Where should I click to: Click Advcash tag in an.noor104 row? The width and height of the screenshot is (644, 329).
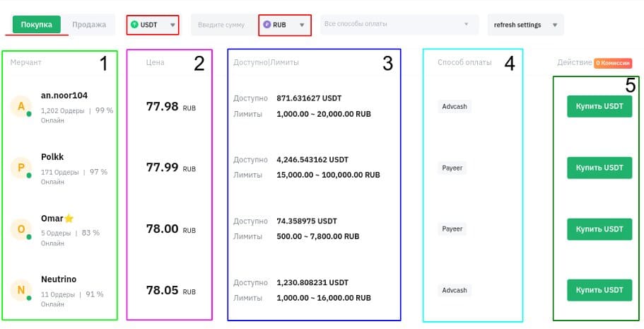455,107
